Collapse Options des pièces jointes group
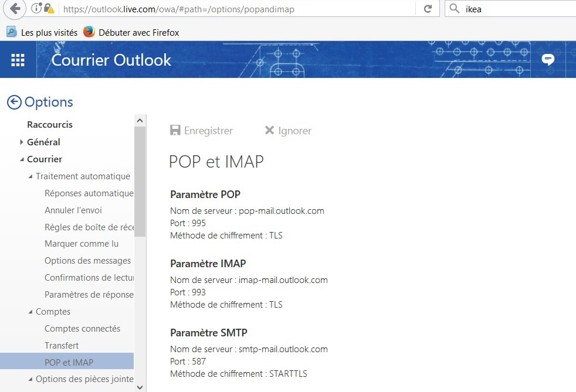The width and height of the screenshot is (576, 392). [31, 379]
